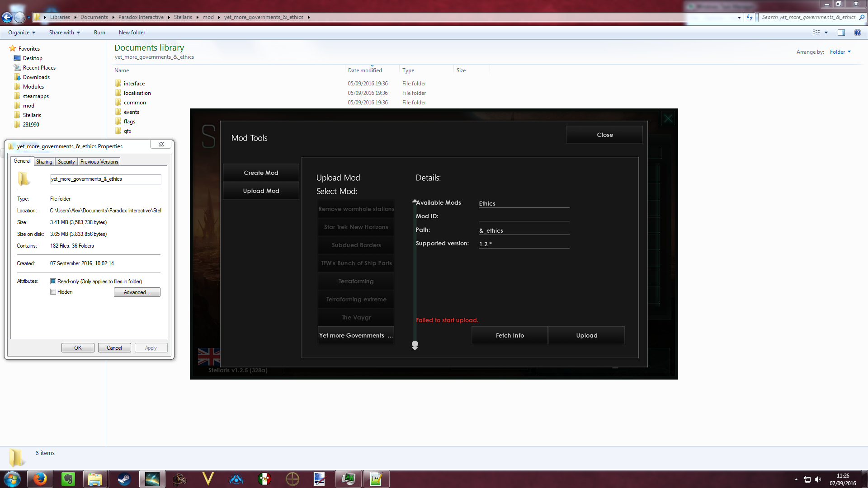
Task: Open Evernote from the taskbar
Action: point(68,479)
